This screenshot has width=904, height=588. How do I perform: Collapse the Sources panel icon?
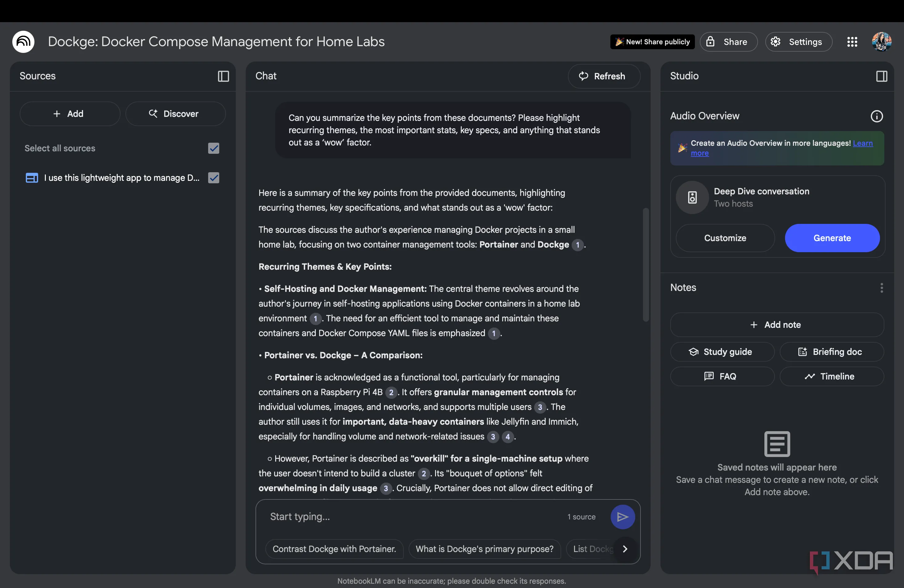pos(223,76)
